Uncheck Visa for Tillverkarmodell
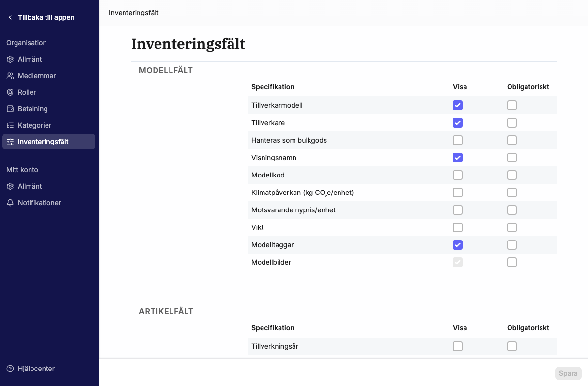588x386 pixels. point(458,105)
